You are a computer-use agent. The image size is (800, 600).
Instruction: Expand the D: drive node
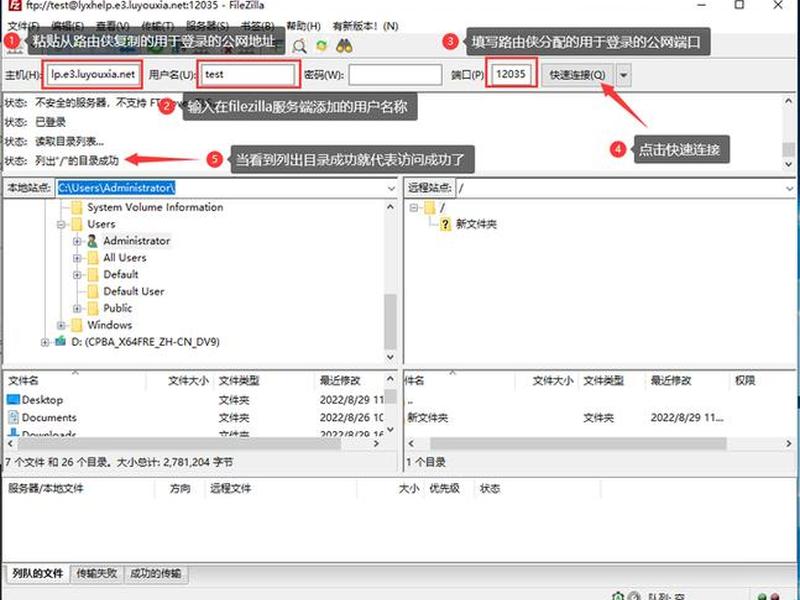45,342
